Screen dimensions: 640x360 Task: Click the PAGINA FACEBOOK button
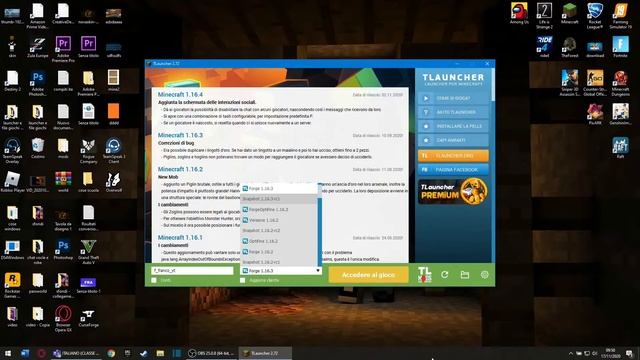coord(453,169)
